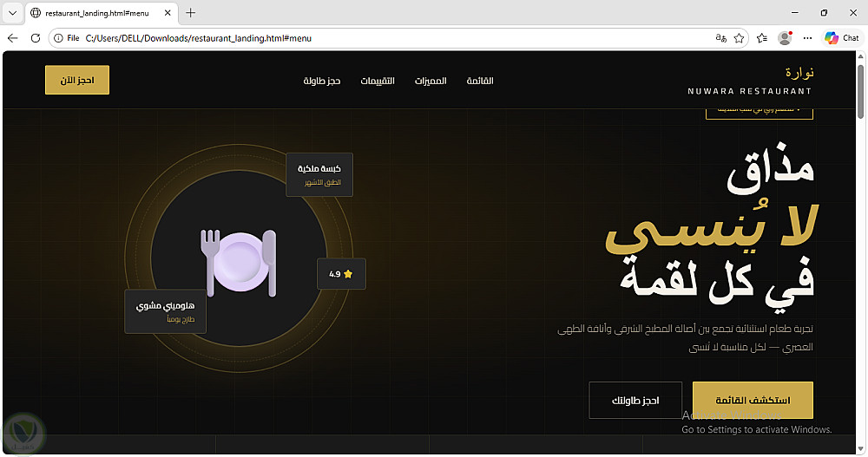
Task: Open the القائمة nav link
Action: pos(480,81)
